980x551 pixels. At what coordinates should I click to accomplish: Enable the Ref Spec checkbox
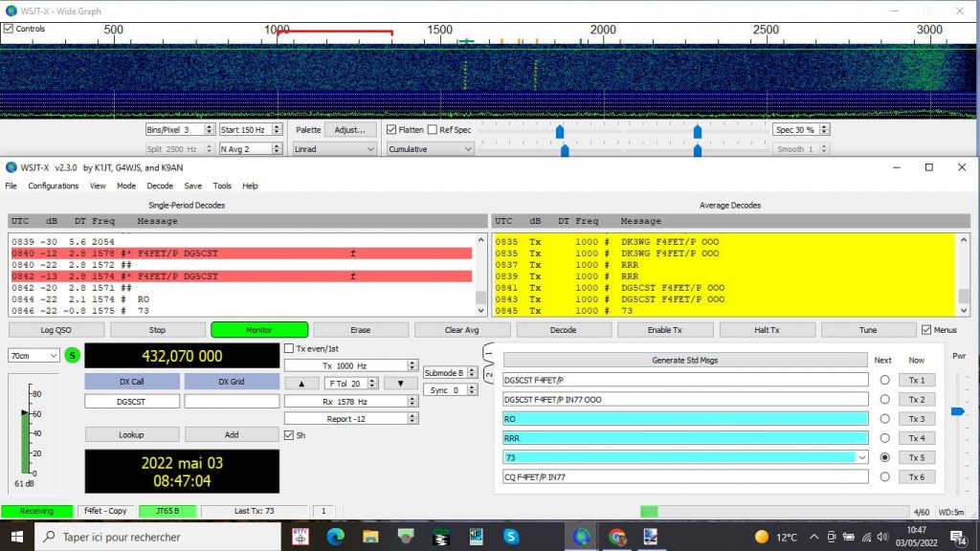433,130
